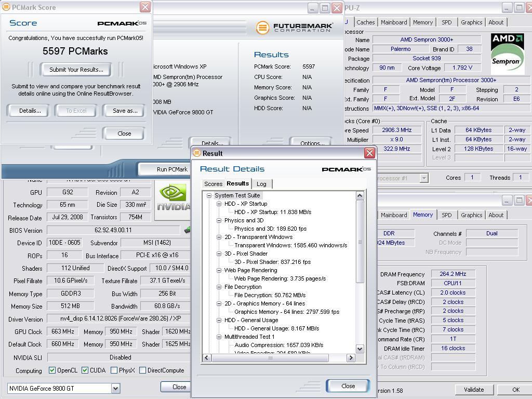The height and width of the screenshot is (399, 532).
Task: Toggle the CUDA checkbox in GPU-Z
Action: click(85, 370)
